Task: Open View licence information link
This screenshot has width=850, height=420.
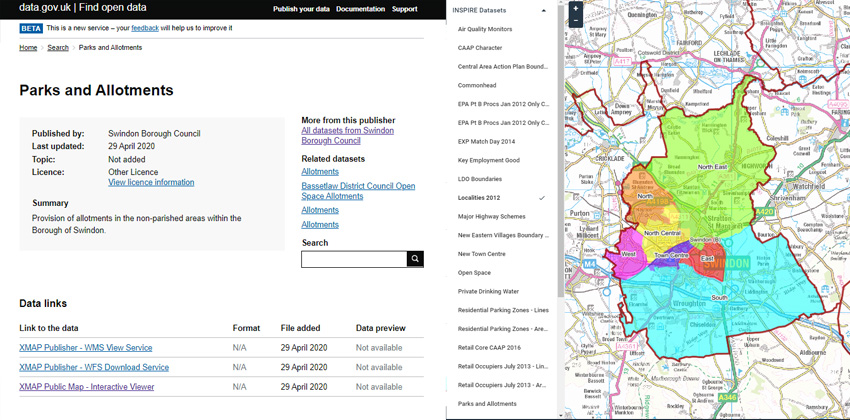Action: tap(151, 183)
